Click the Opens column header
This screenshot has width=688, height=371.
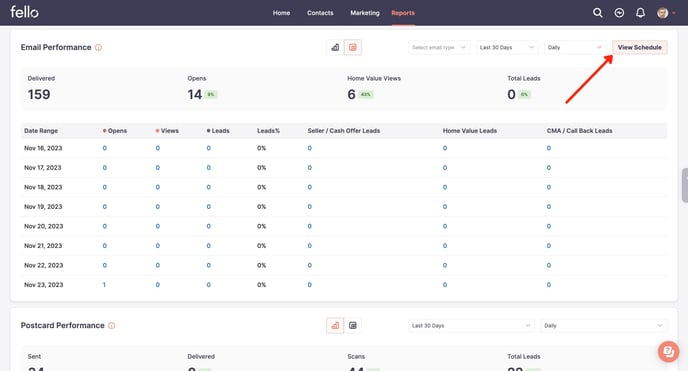tap(117, 131)
